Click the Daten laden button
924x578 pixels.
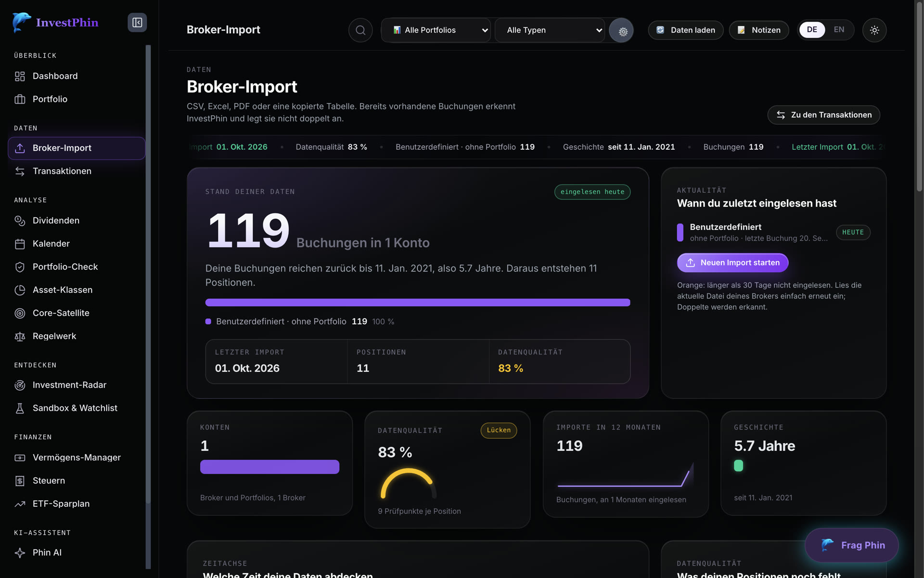tap(686, 30)
